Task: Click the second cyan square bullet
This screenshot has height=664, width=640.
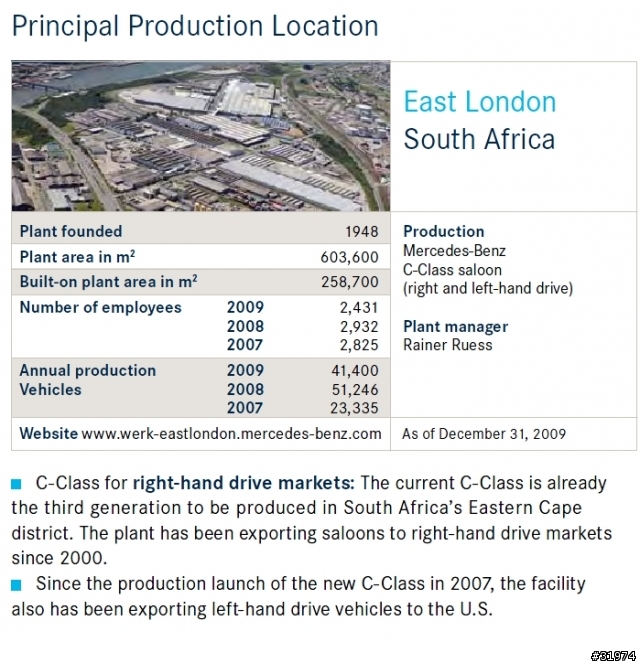Action: tap(16, 585)
